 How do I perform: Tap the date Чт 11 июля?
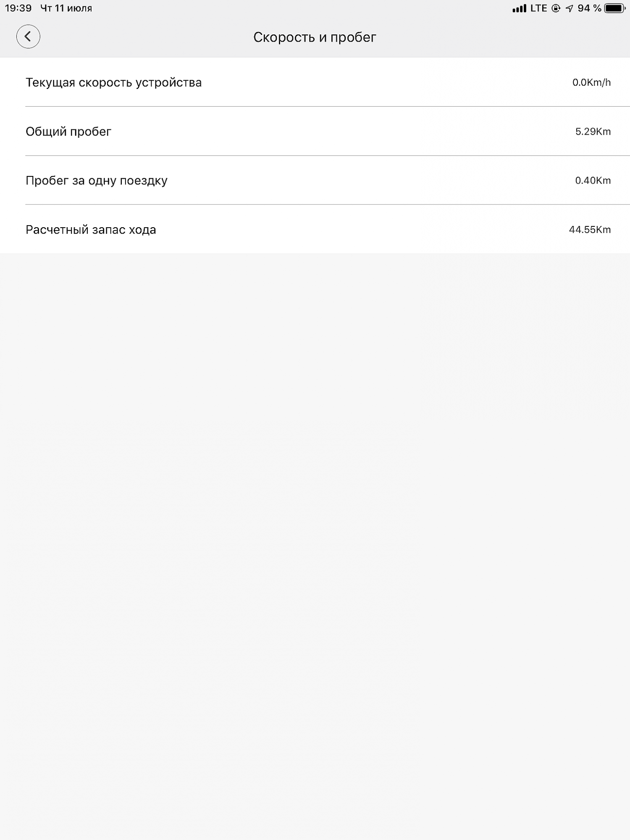click(66, 8)
